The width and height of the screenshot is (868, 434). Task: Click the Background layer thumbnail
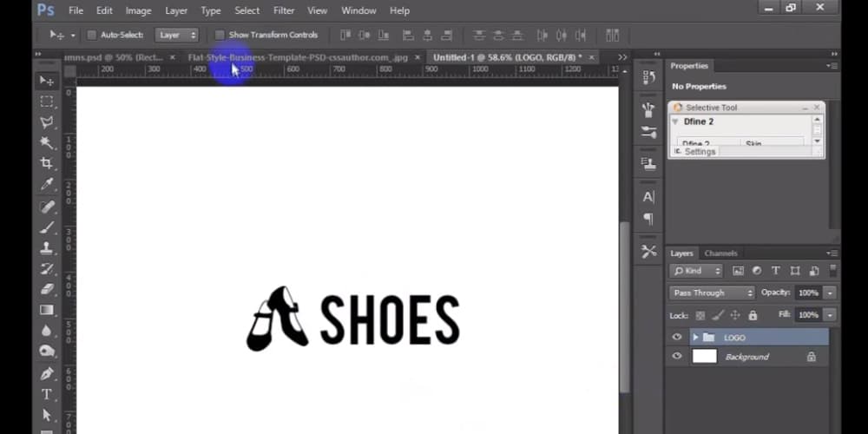pyautogui.click(x=705, y=357)
